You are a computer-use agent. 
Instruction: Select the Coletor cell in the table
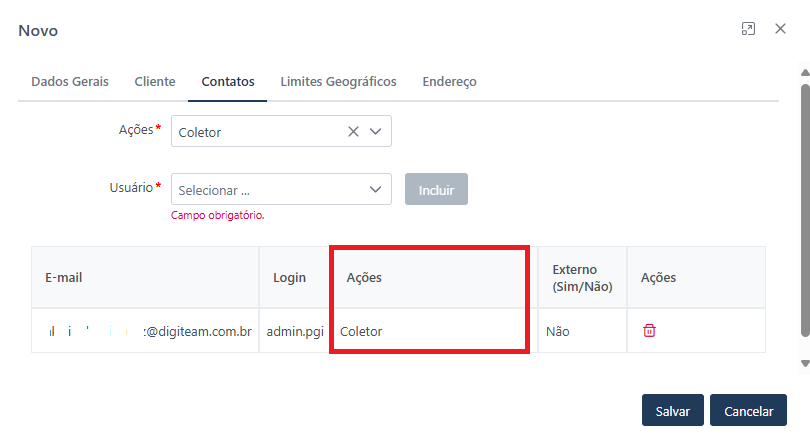[362, 331]
